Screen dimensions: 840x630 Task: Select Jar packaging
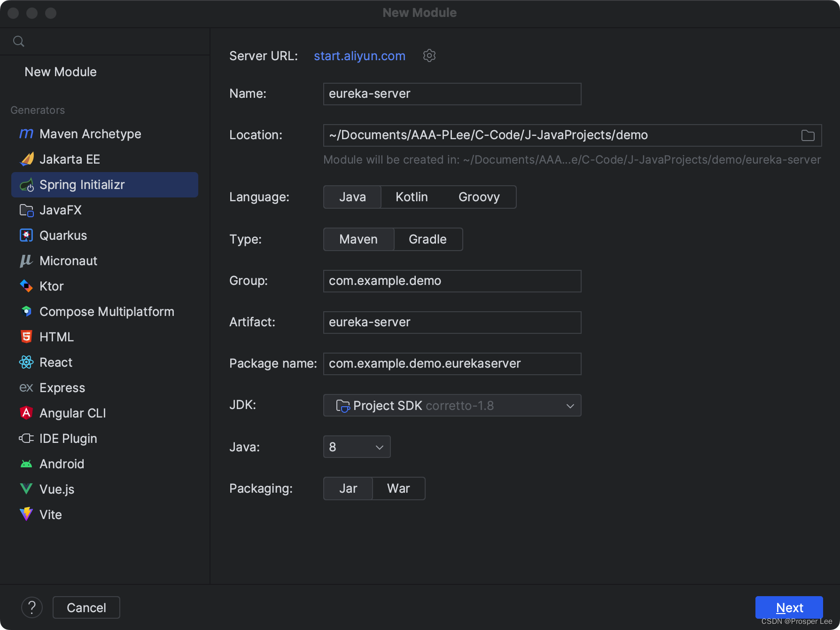[348, 488]
